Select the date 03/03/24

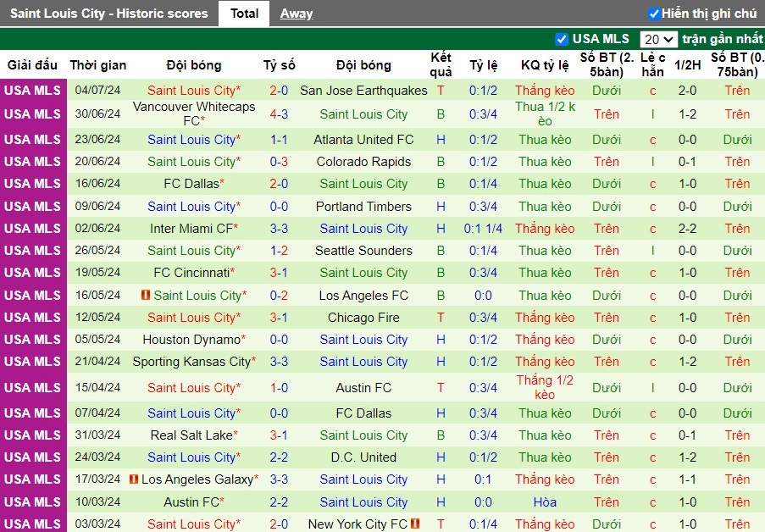tap(97, 524)
